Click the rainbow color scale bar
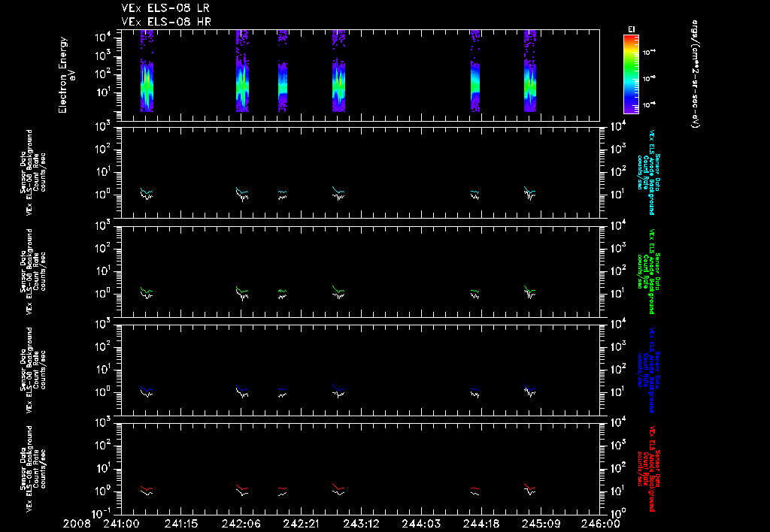 click(631, 74)
